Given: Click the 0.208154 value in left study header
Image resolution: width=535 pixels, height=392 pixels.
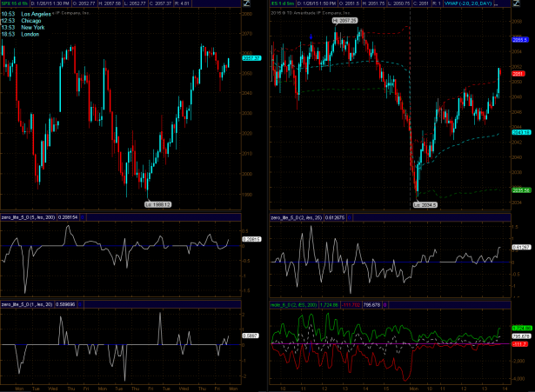Looking at the screenshot, I should point(68,217).
